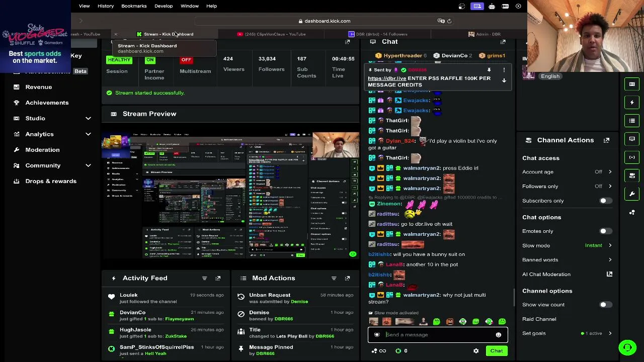Open the Revenue sidebar section
Screen dimensions: 644x362
pos(38,87)
